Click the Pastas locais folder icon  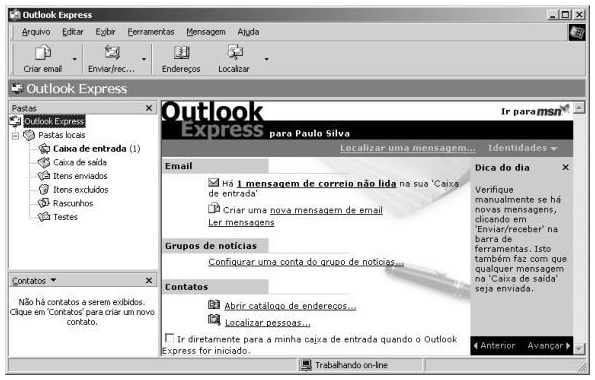click(29, 135)
